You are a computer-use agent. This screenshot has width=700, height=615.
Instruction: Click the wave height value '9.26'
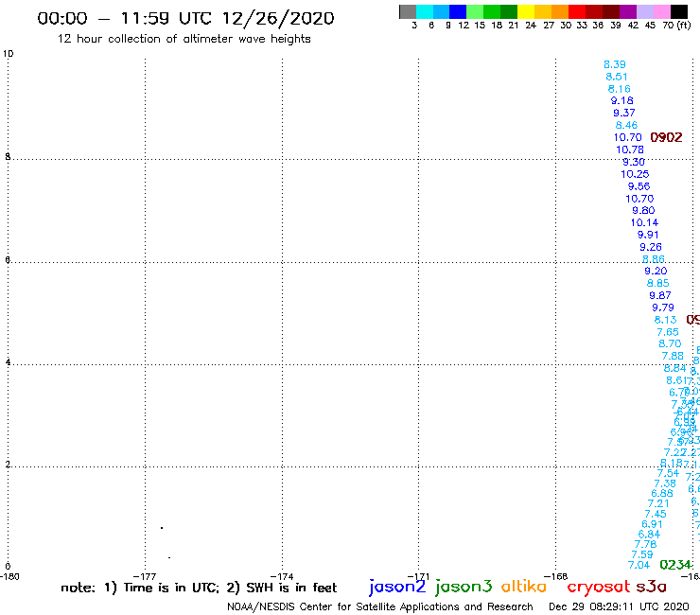click(651, 247)
